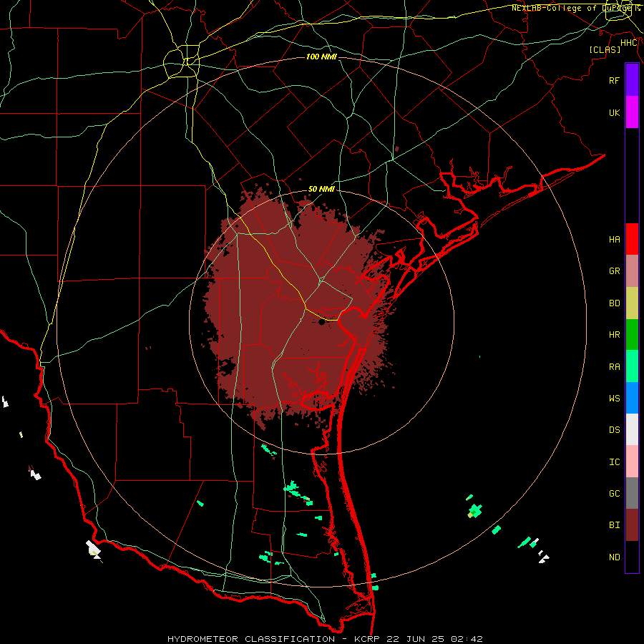Click the 'BD' legend label
The image size is (644, 644).
[x=614, y=303]
